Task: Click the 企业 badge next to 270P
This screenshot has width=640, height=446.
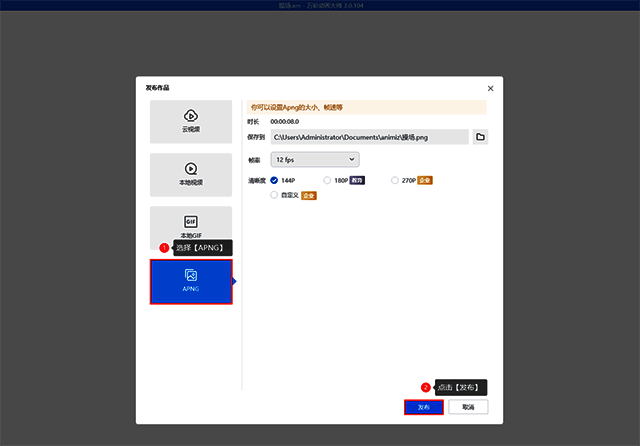Action: coord(425,180)
